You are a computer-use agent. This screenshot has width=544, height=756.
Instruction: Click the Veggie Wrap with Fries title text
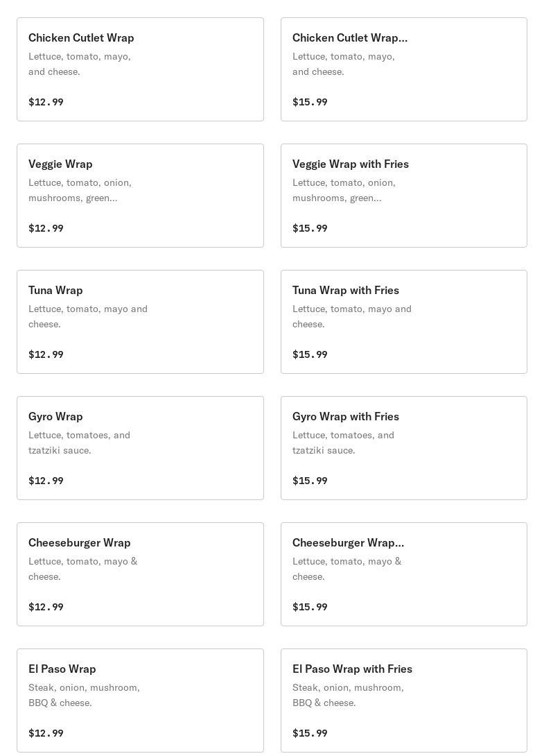350,164
